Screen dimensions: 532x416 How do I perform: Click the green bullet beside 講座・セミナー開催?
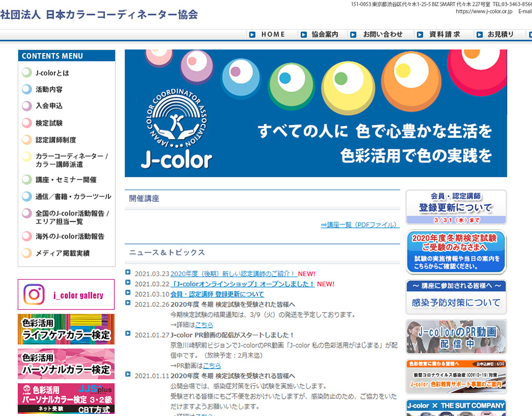pos(27,179)
